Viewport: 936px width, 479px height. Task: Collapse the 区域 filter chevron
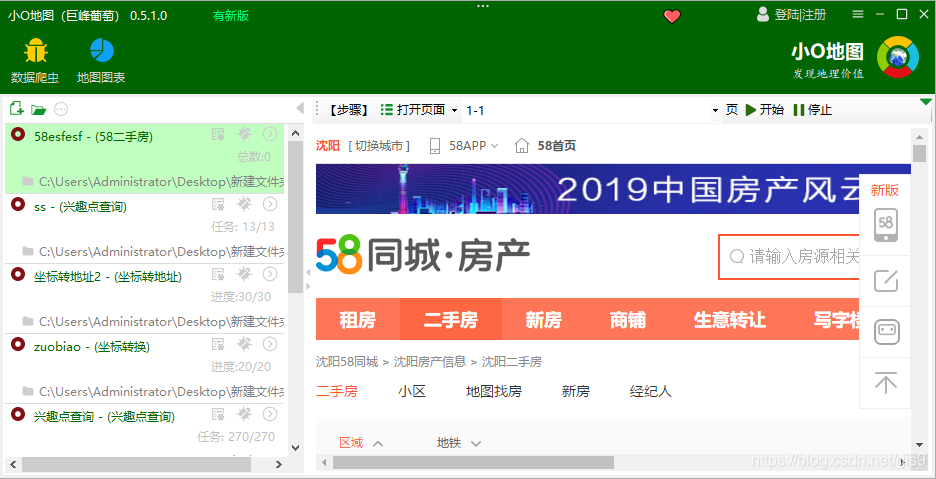pos(378,444)
